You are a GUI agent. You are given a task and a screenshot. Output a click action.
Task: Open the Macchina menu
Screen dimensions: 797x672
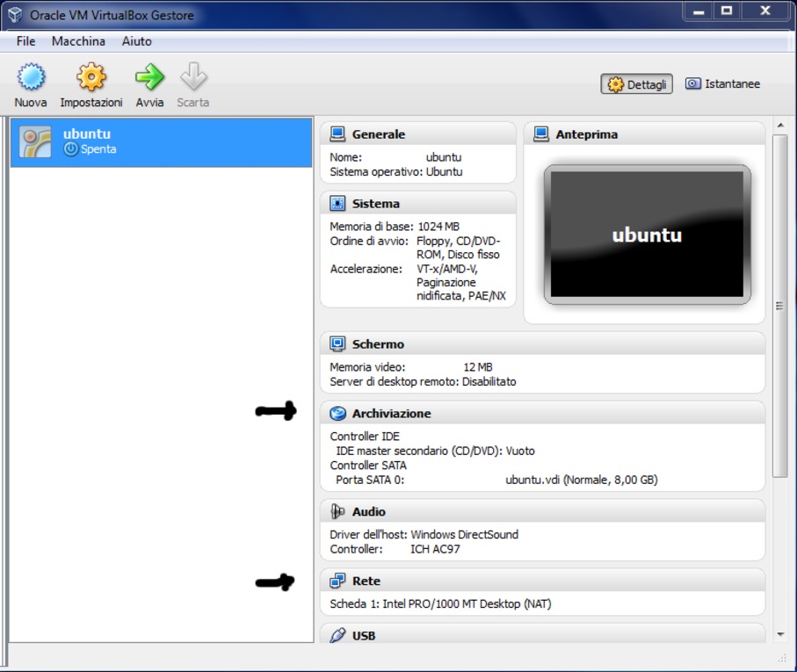[78, 41]
